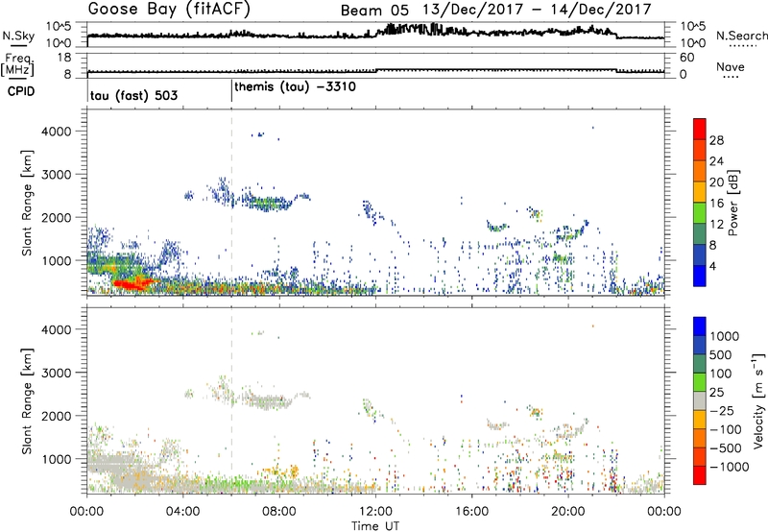The height and width of the screenshot is (532, 768).
Task: Click the '04:00' time tick label
Action: [x=182, y=512]
